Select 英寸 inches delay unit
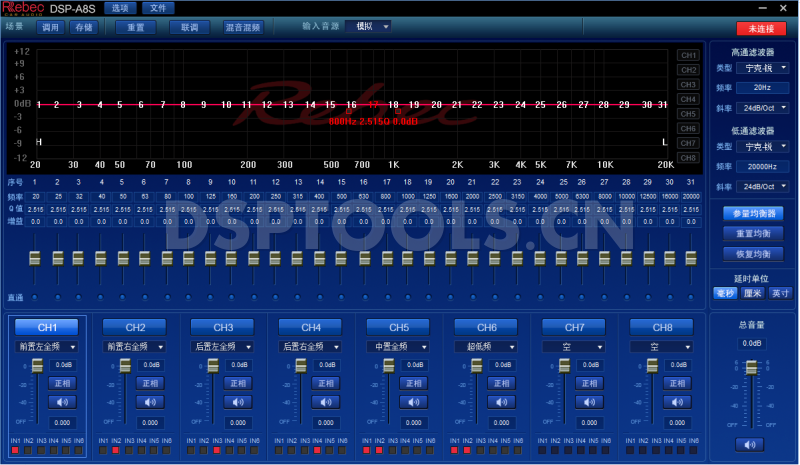Viewport: 800px width, 465px height. pos(780,293)
